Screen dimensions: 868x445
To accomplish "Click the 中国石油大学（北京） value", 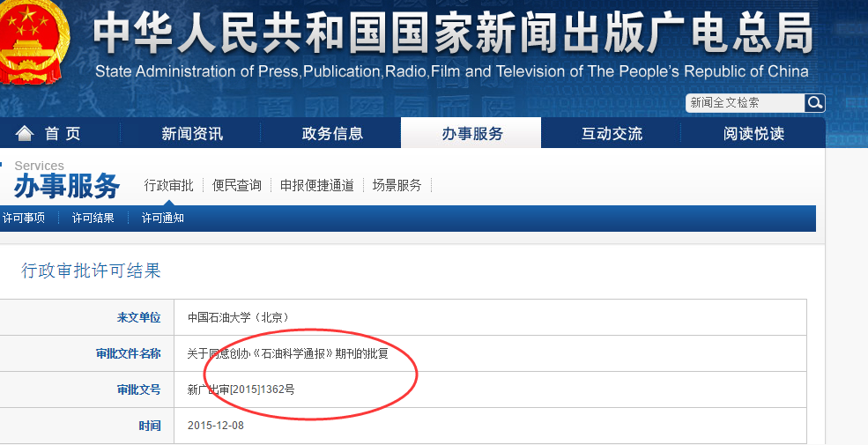I will (x=238, y=318).
